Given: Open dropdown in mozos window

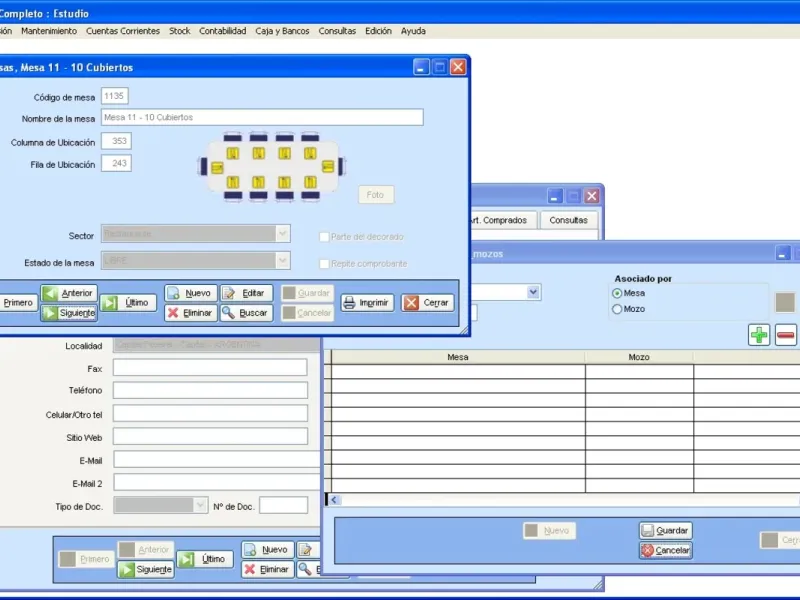Looking at the screenshot, I should pos(533,292).
